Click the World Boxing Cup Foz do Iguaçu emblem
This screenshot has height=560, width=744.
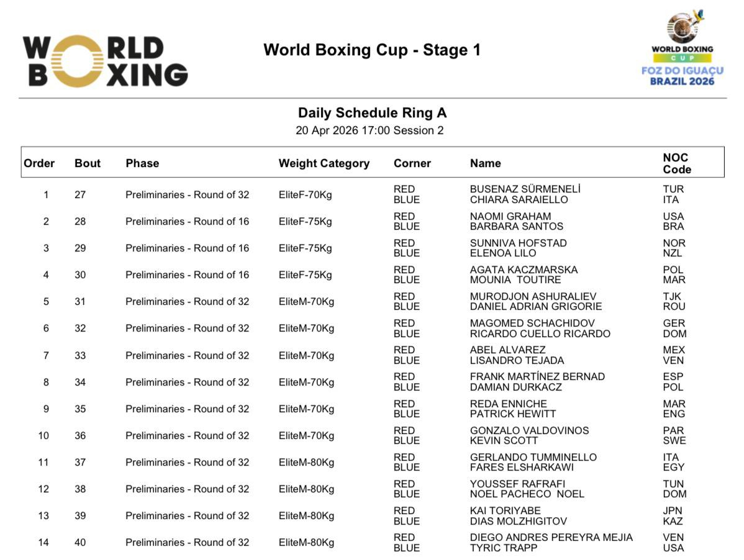pos(682,48)
